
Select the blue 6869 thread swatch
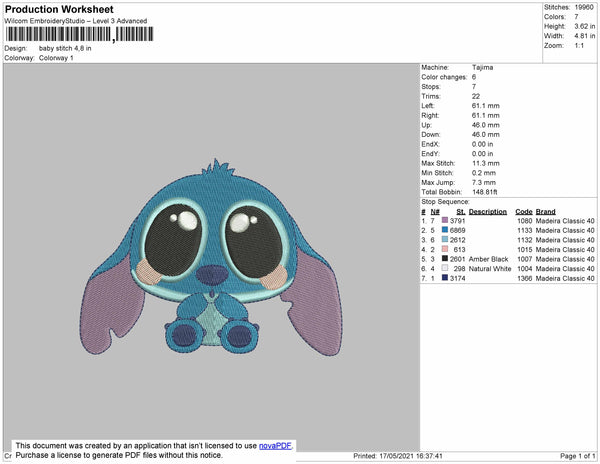point(445,230)
